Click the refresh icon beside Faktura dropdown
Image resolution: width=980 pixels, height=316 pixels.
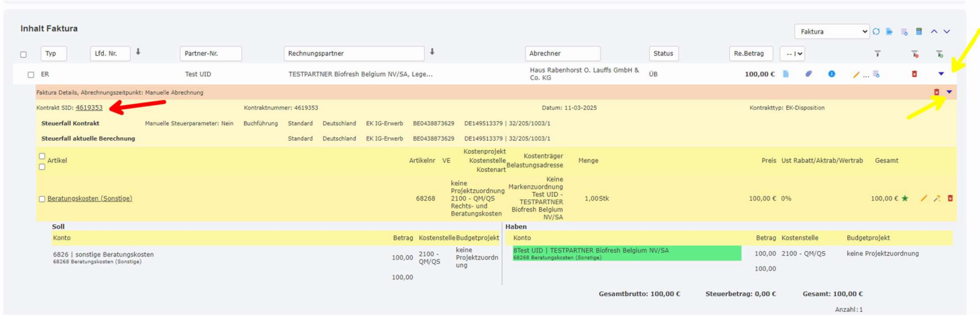coord(877,31)
